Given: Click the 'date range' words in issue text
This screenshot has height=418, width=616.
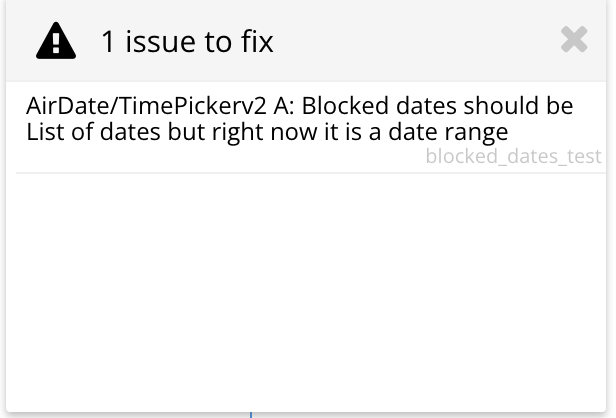Looking at the screenshot, I should point(448,132).
